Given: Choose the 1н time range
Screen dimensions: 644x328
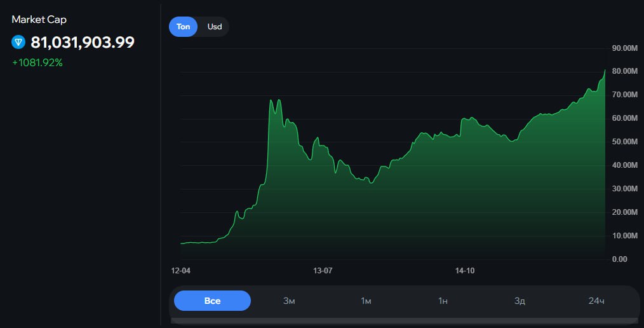Looking at the screenshot, I should pyautogui.click(x=443, y=301).
